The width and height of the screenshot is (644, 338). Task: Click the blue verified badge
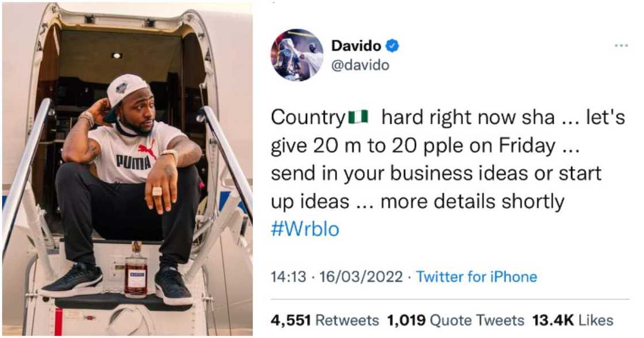coord(393,45)
